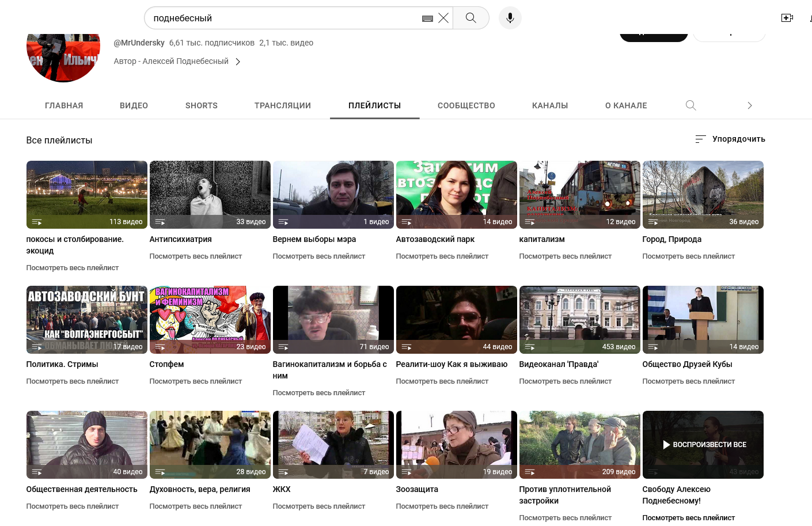
Task: View full playlist under Автозаводский парк
Action: point(442,256)
